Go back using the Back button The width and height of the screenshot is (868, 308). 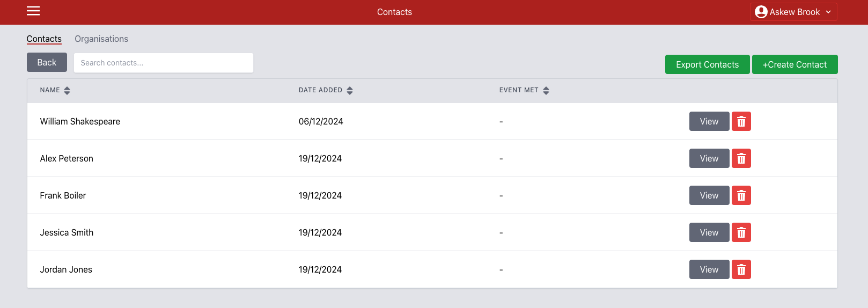point(47,62)
